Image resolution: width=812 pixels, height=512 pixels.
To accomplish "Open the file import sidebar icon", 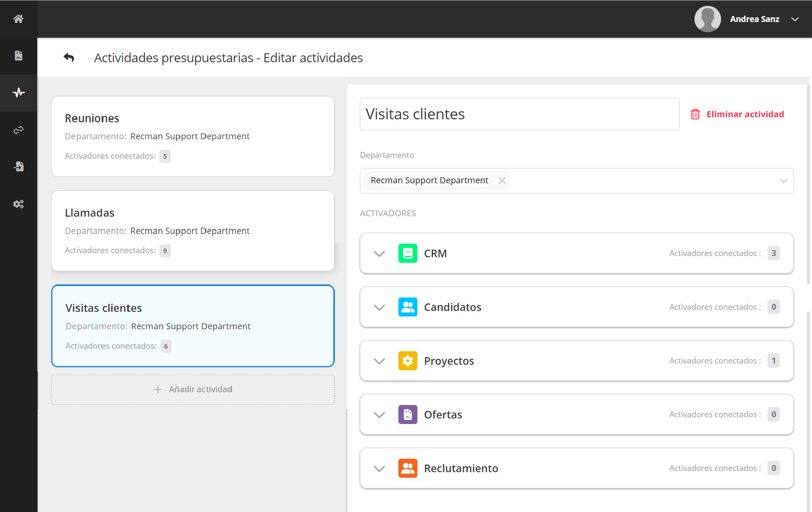I will [x=18, y=167].
